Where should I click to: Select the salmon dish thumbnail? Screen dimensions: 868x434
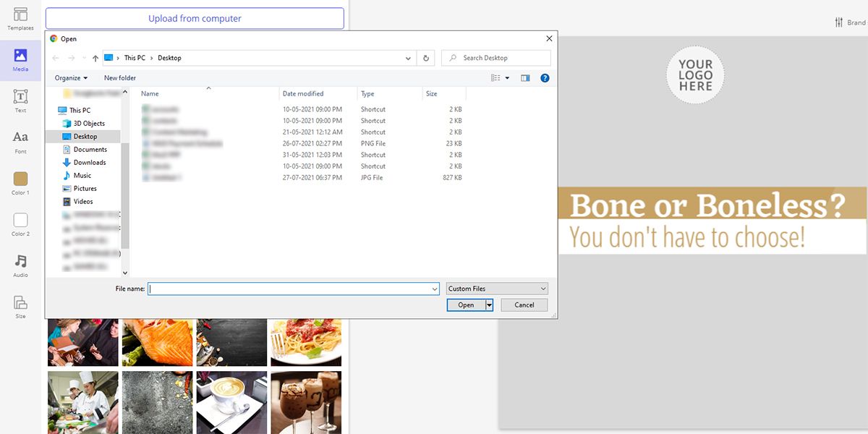click(x=158, y=341)
